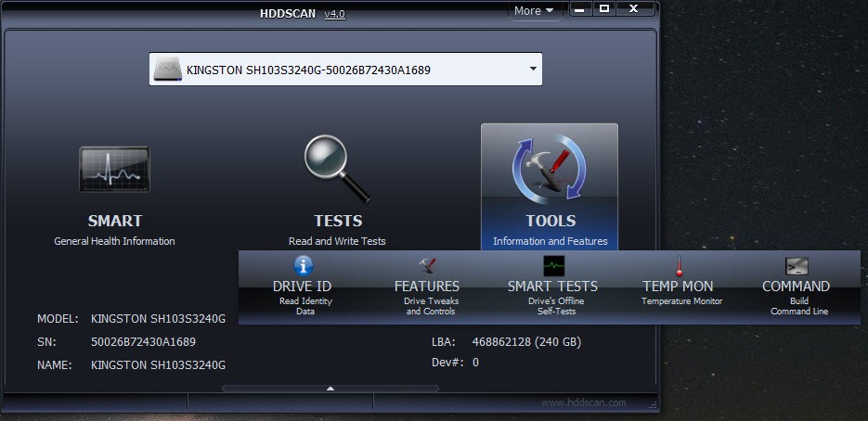Visit the www.hddscan.com link
868x421 pixels.
click(584, 402)
